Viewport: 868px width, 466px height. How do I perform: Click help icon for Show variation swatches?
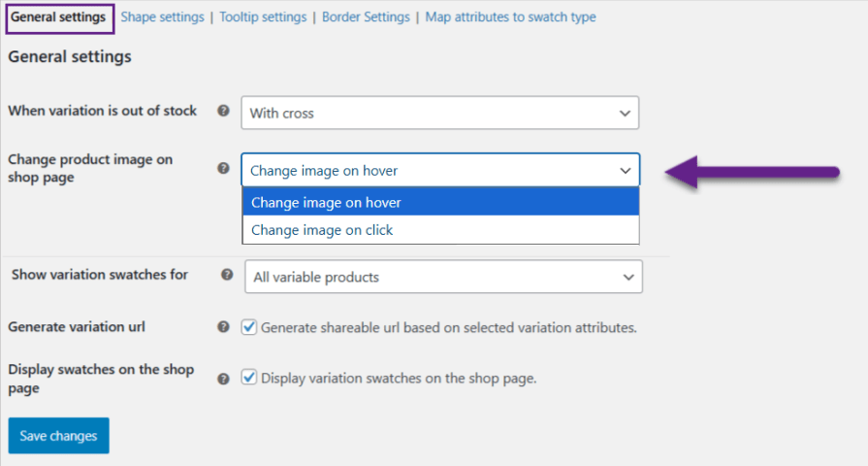click(x=227, y=275)
